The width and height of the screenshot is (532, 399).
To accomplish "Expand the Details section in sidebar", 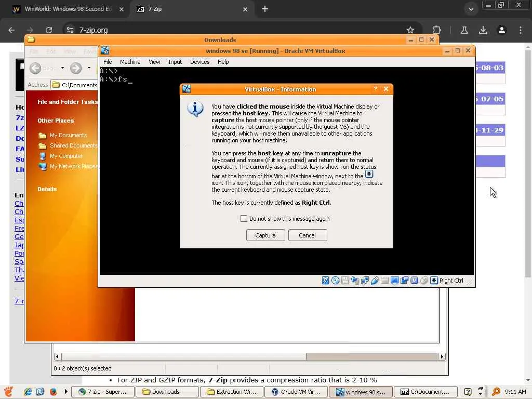I will coord(47,189).
